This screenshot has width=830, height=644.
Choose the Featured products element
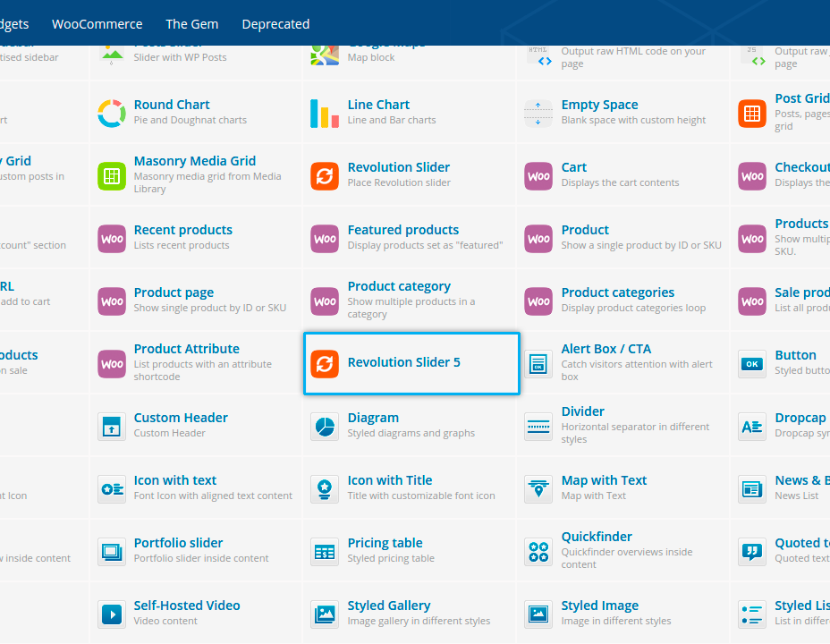402,230
